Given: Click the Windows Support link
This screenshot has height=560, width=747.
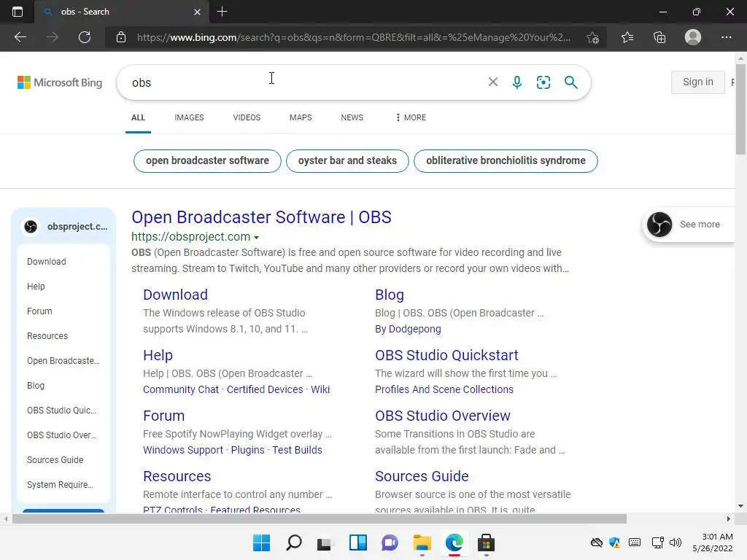Looking at the screenshot, I should (x=183, y=450).
